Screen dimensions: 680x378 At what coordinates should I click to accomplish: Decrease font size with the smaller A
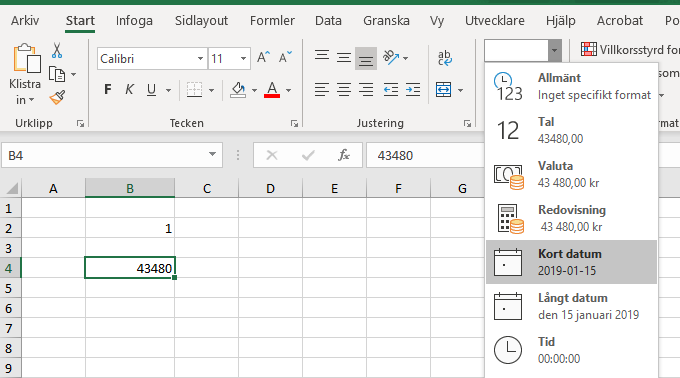285,58
